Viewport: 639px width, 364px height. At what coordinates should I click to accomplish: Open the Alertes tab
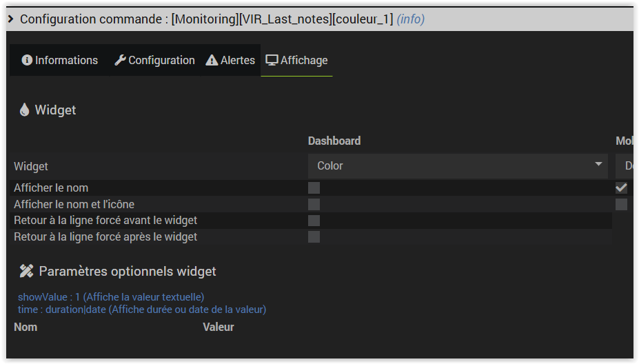(x=230, y=61)
